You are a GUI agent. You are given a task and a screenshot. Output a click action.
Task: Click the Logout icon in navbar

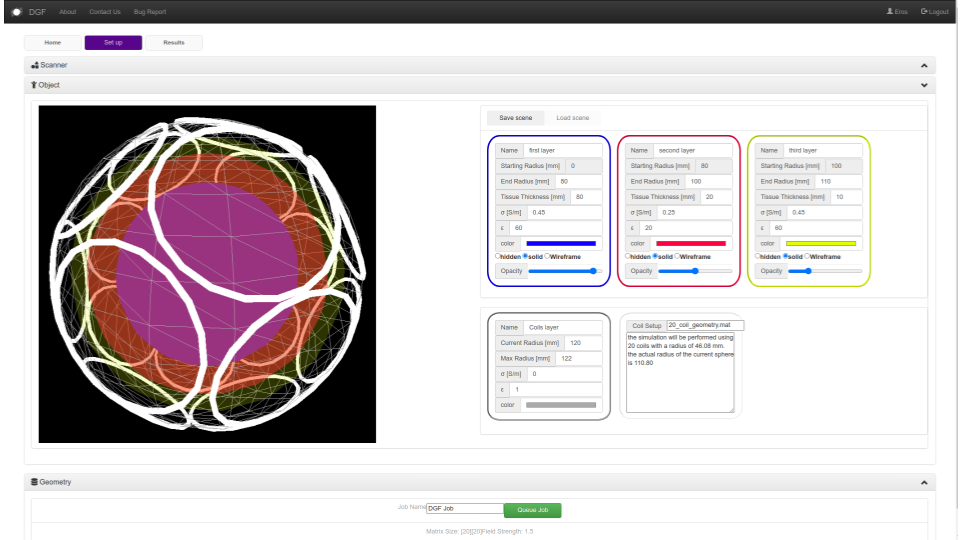click(923, 11)
